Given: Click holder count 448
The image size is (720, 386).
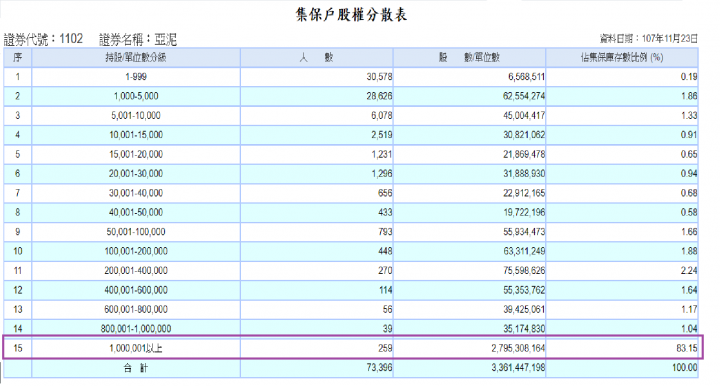Looking at the screenshot, I should 385,251.
